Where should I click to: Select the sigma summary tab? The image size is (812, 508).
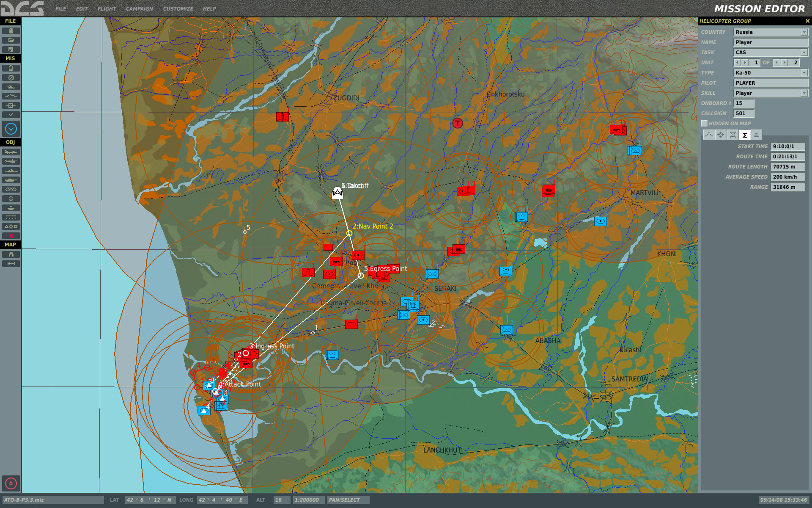tap(745, 135)
